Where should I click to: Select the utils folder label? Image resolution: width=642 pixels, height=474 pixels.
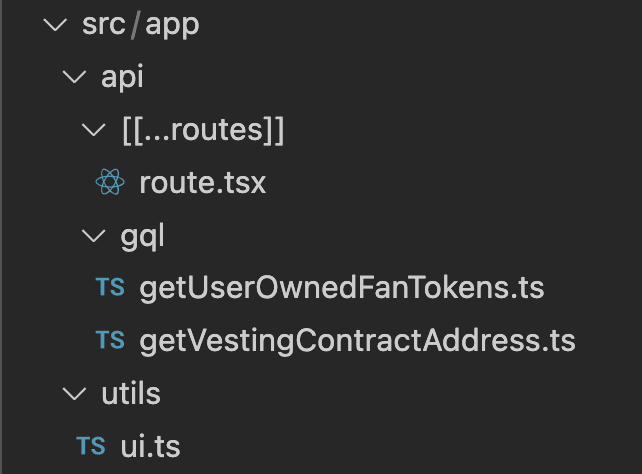[x=131, y=394]
